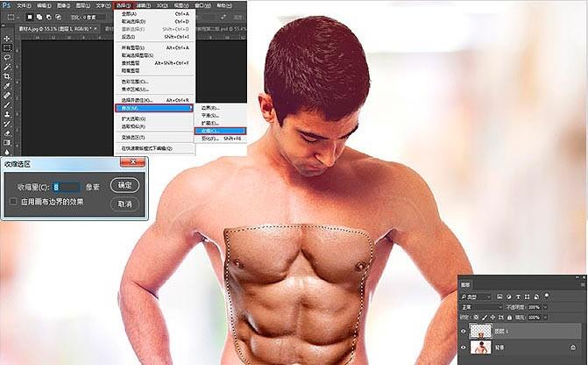Viewport: 588px width, 365px height.
Task: Toggle lock position icon
Action: (x=492, y=318)
